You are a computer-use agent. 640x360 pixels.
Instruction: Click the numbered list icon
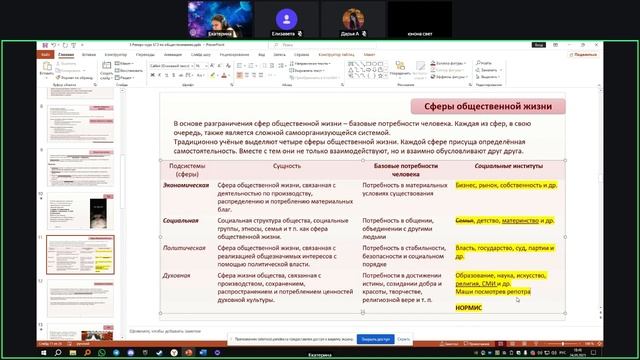pyautogui.click(x=251, y=65)
